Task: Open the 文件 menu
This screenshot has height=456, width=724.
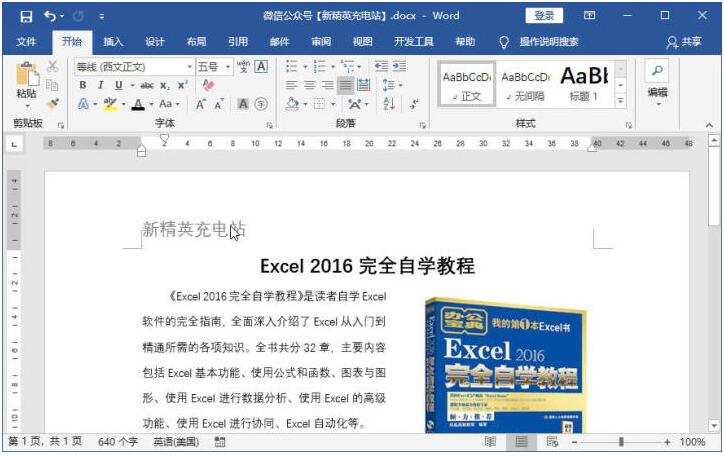Action: coord(26,42)
